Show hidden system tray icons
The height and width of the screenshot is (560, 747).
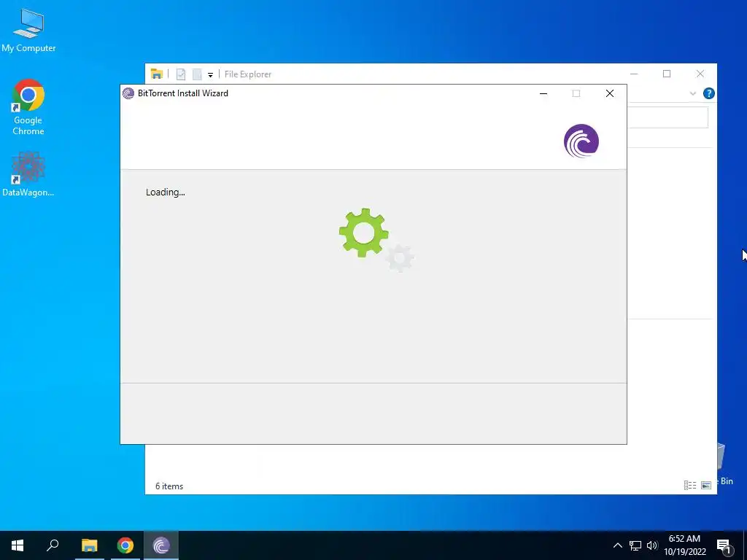click(x=617, y=545)
